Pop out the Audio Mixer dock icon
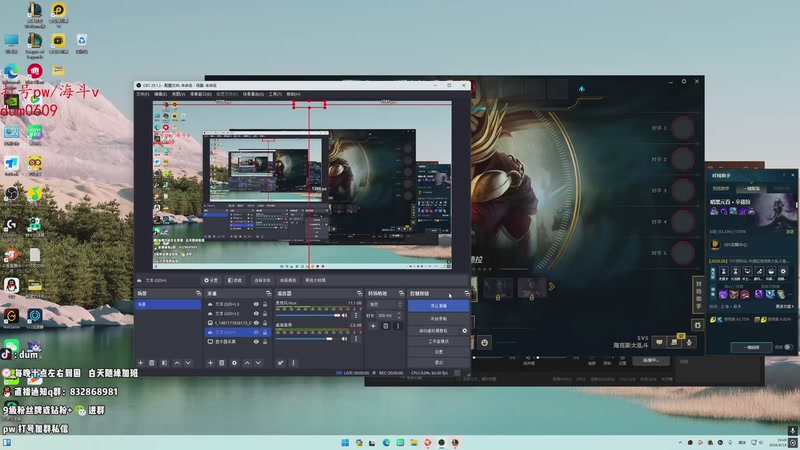 tap(359, 293)
